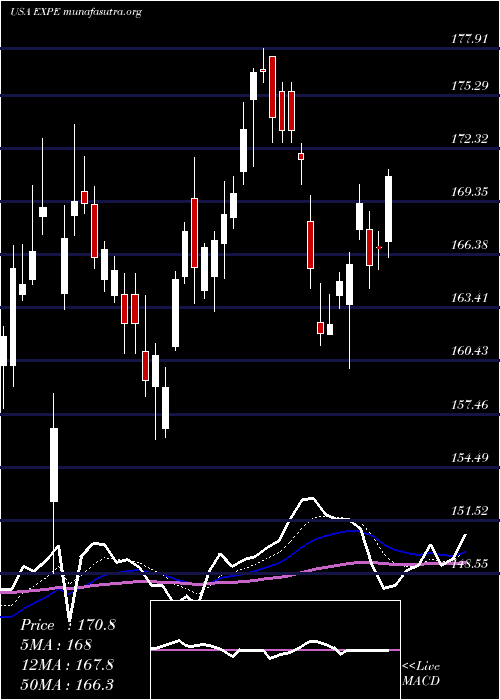Click the '50MA : 166.3' readout
The height and width of the screenshot is (700, 500).
(x=67, y=684)
